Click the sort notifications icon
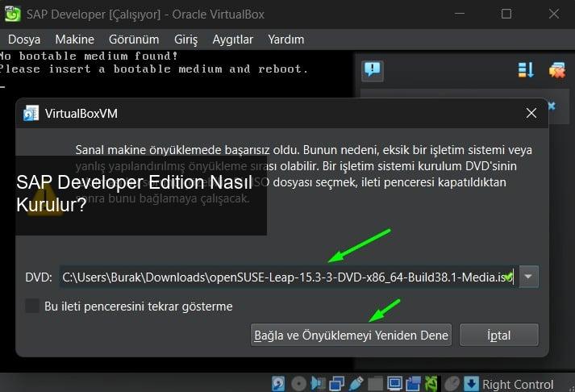The height and width of the screenshot is (392, 575). click(x=526, y=70)
